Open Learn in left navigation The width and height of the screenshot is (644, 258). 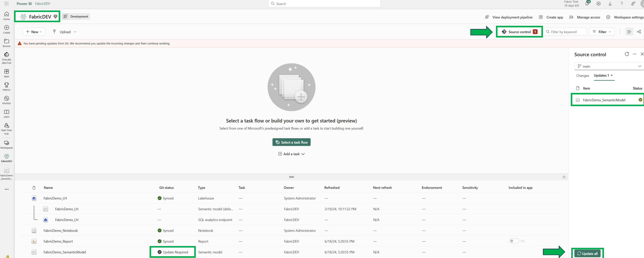click(x=6, y=114)
